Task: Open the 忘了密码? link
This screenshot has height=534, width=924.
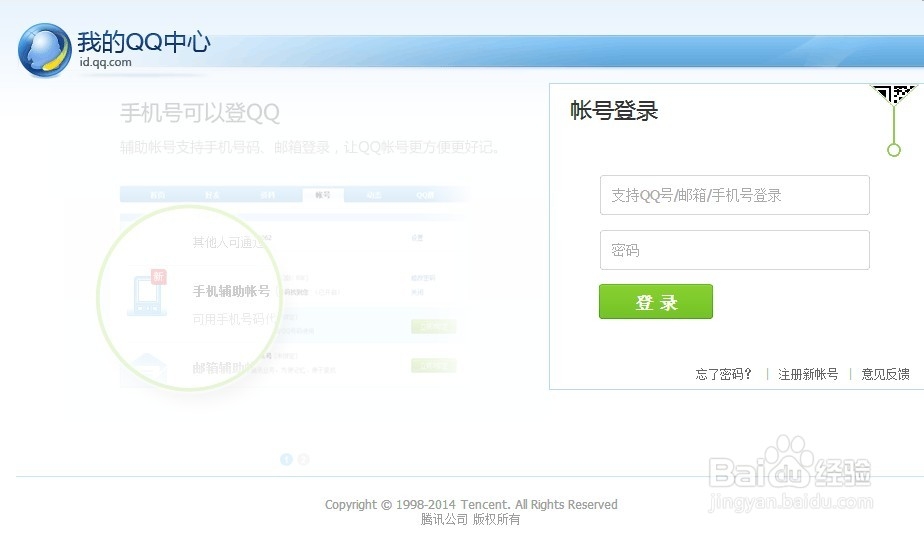Action: (x=724, y=374)
